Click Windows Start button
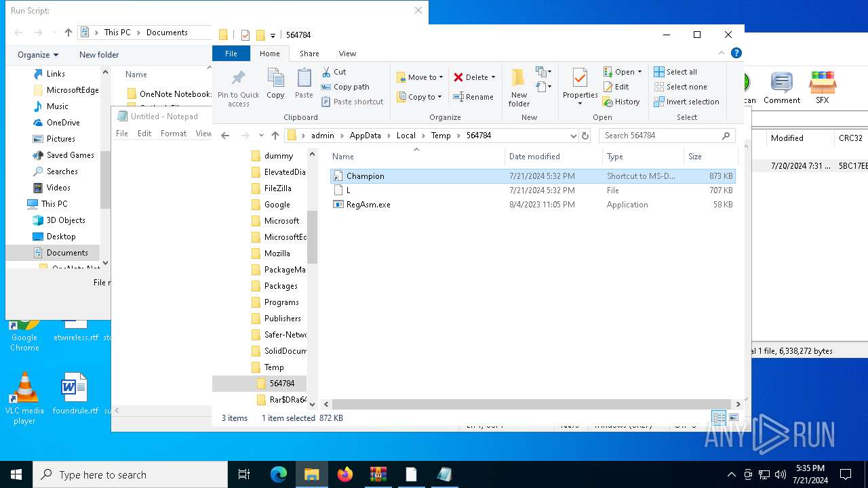 tap(16, 474)
